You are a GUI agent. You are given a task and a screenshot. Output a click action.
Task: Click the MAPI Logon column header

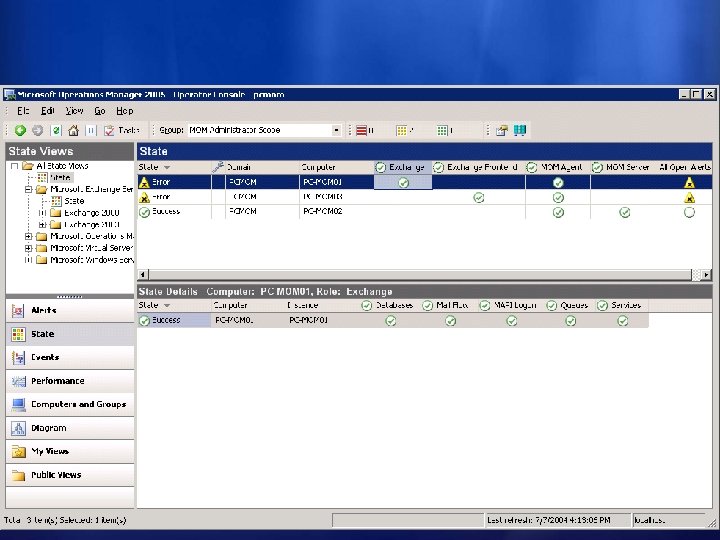point(508,305)
